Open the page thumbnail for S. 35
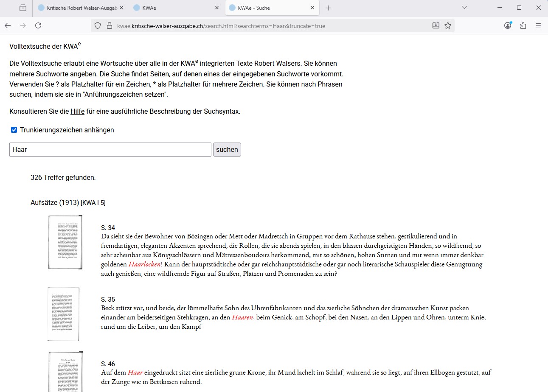Viewport: 548px width, 392px height. 64,314
